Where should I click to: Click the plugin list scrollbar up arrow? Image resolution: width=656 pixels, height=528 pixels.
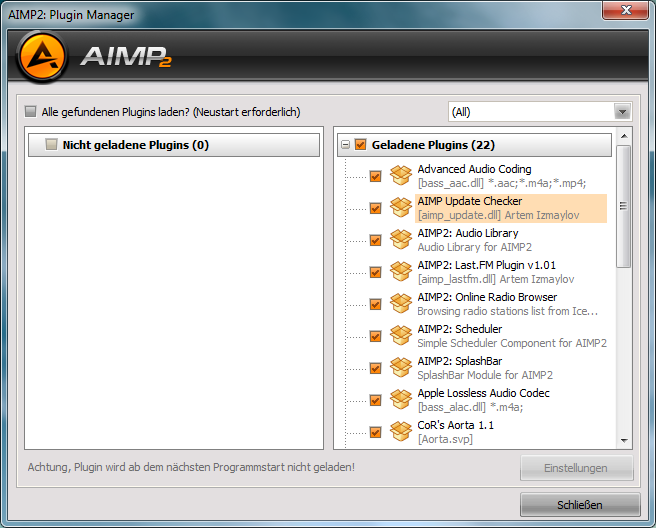pyautogui.click(x=624, y=136)
